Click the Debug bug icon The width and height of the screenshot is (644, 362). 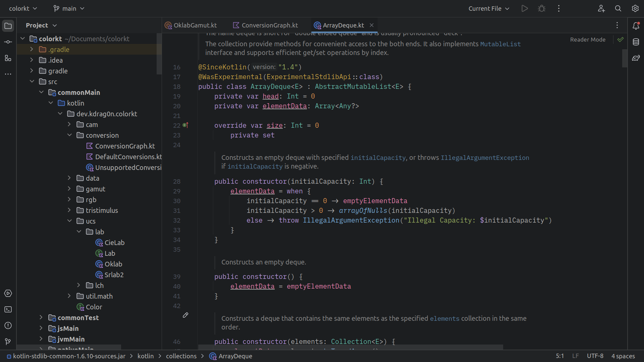[x=541, y=8]
